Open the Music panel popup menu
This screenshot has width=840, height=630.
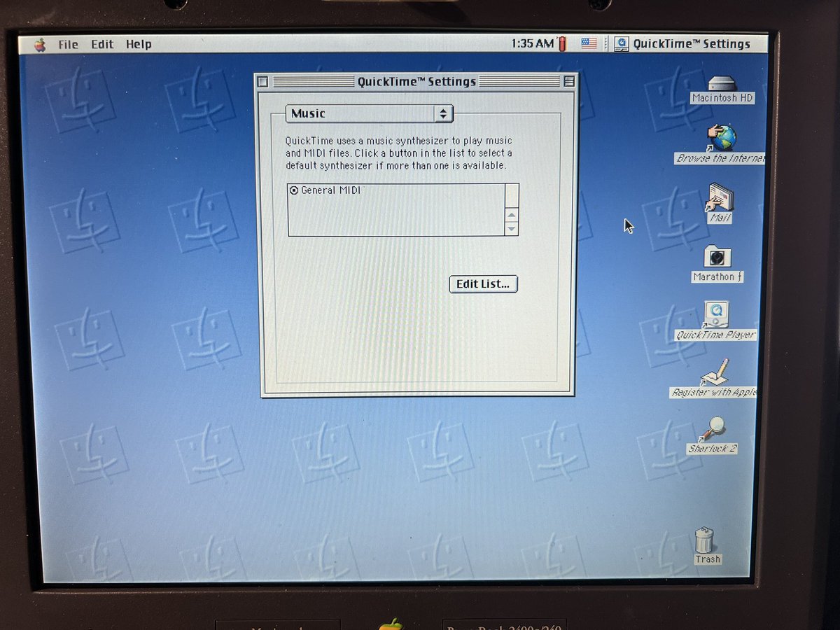click(369, 113)
